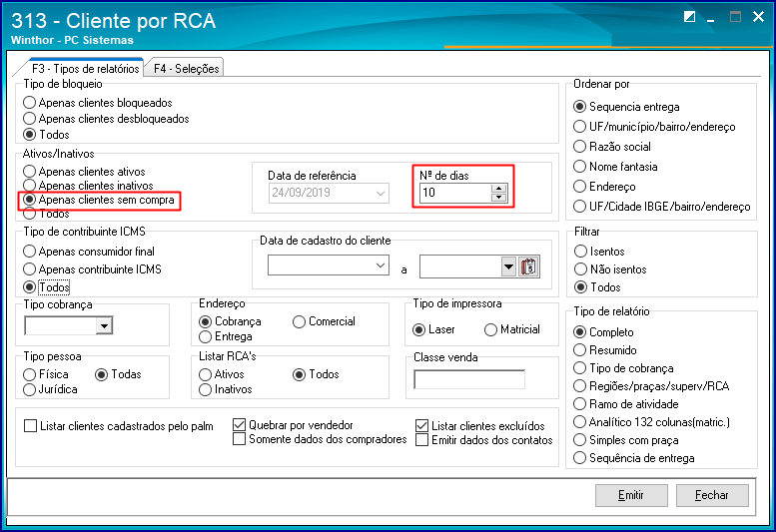This screenshot has width=776, height=532.
Task: Toggle Quebrar por vendedor checkbox
Action: click(293, 425)
